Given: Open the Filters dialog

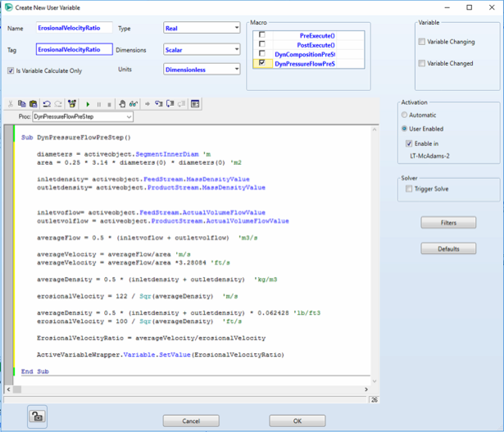Looking at the screenshot, I should [x=448, y=222].
